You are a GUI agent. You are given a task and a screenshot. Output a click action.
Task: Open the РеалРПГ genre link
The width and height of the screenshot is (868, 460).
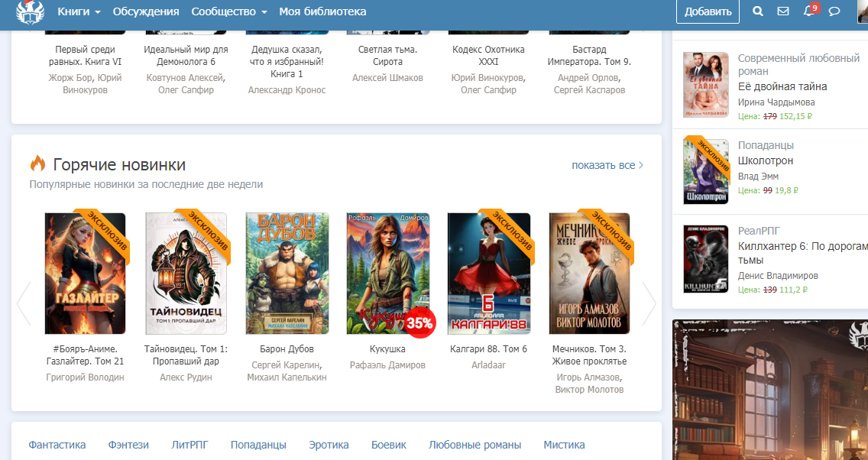pyautogui.click(x=759, y=231)
